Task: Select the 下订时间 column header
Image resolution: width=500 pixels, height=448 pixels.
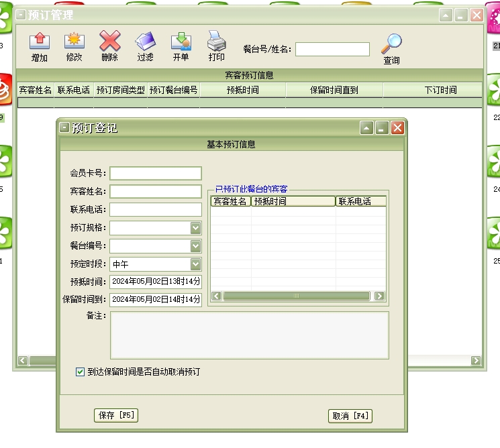Action: 440,90
